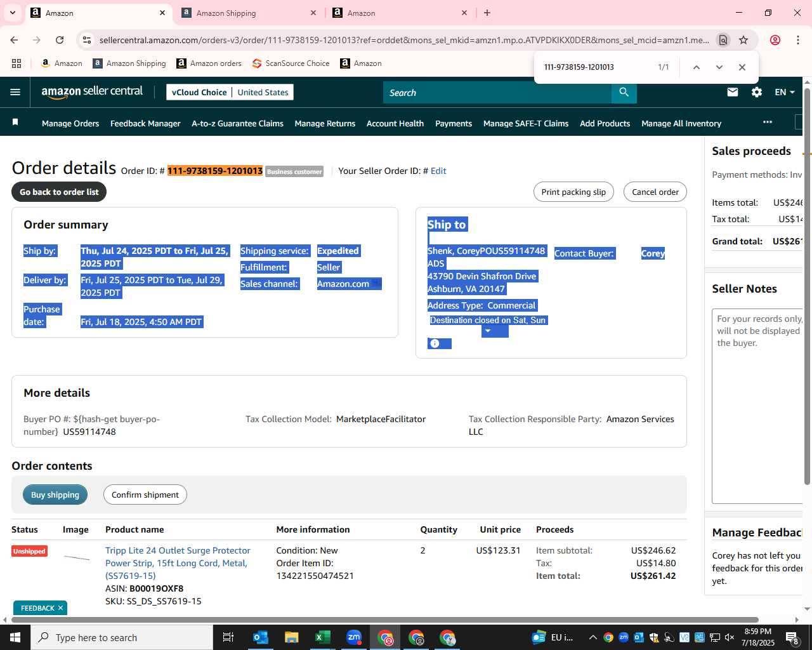Click Edit link for Seller Order ID
Viewport: 812px width, 650px height.
pyautogui.click(x=438, y=171)
